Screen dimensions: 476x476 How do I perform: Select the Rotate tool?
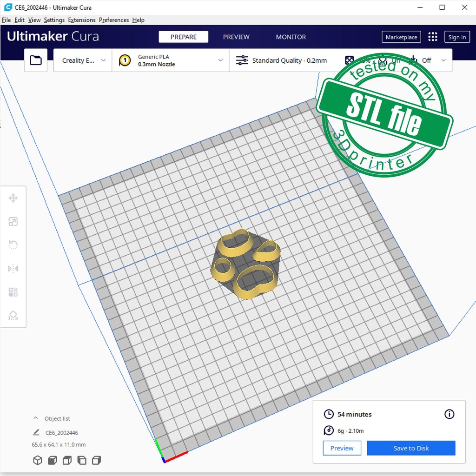click(13, 245)
